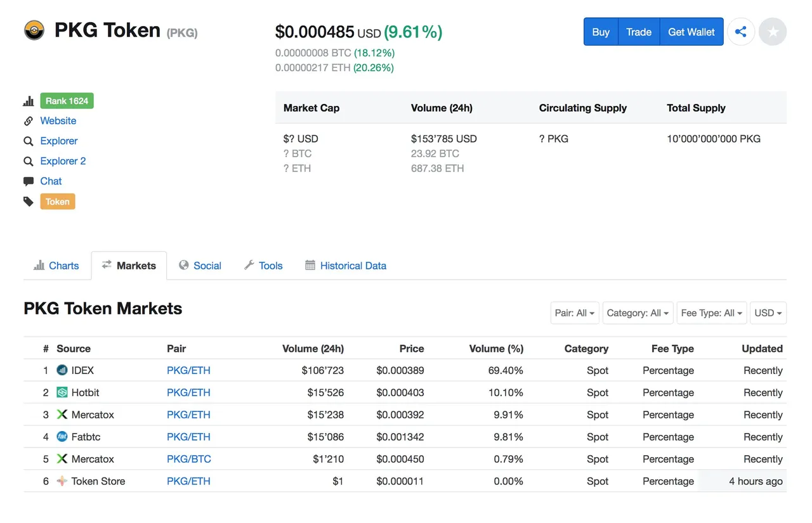
Task: Click the Buy button
Action: 601,32
